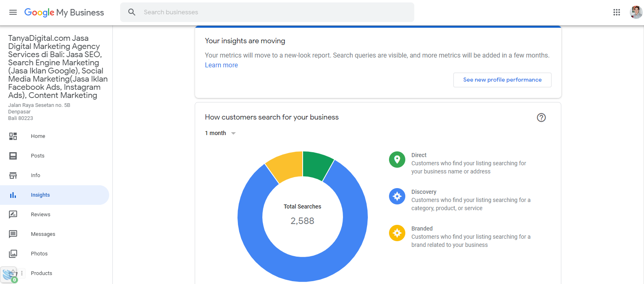Click the Direct legend label

point(419,155)
